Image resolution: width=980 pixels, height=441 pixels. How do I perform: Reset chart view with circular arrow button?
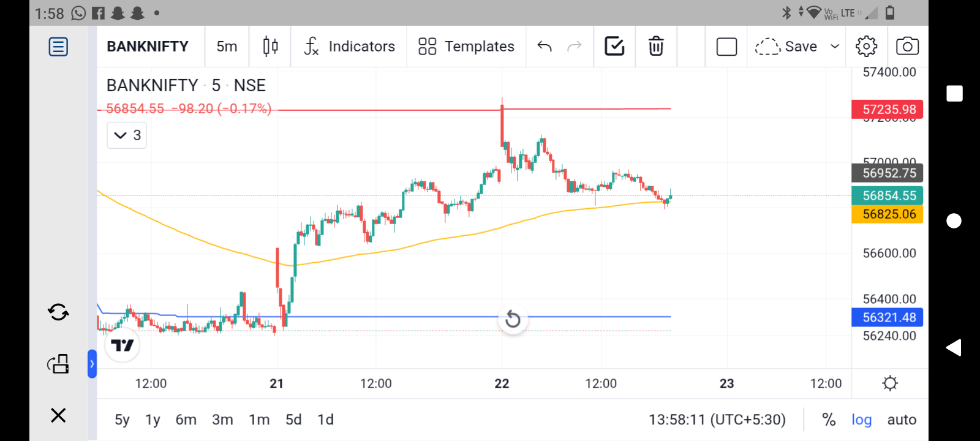(x=513, y=319)
